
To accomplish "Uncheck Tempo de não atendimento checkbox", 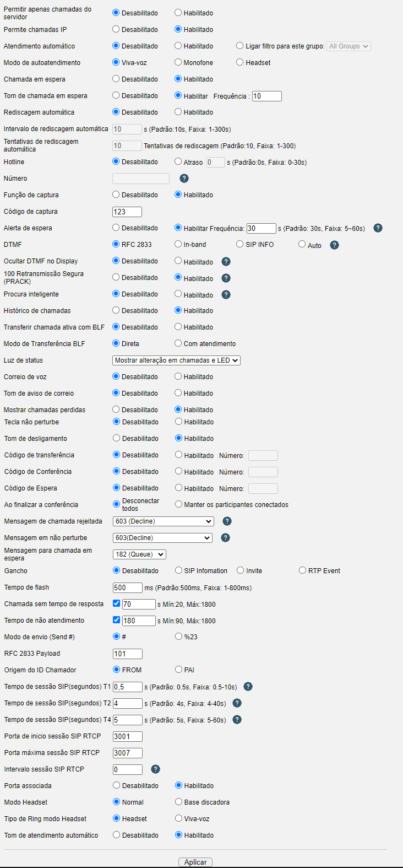I will 117,620.
